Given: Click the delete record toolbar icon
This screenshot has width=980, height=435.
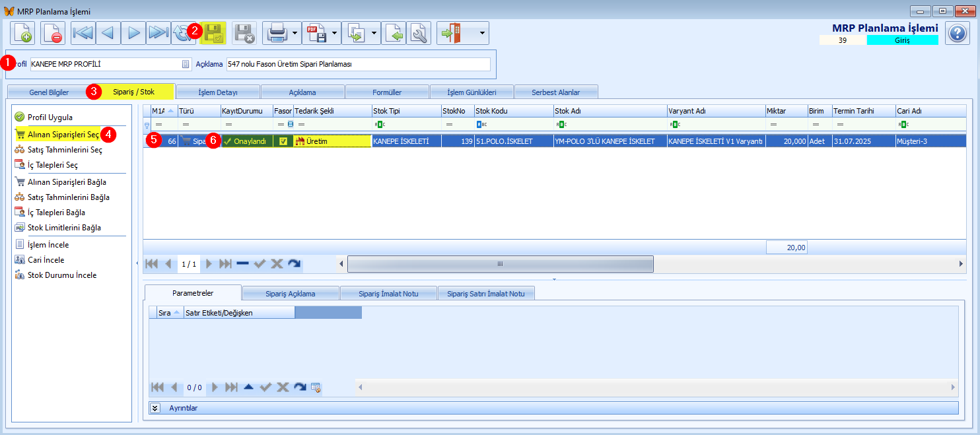Looking at the screenshot, I should click(53, 32).
